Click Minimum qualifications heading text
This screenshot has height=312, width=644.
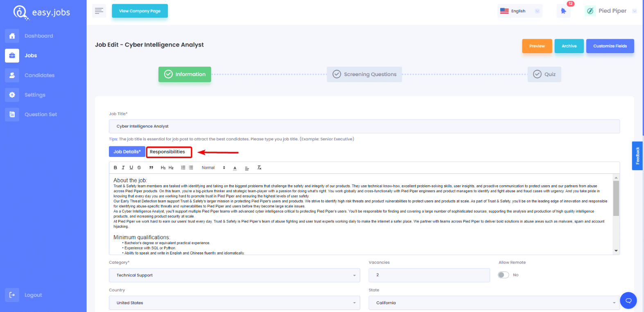pos(142,237)
